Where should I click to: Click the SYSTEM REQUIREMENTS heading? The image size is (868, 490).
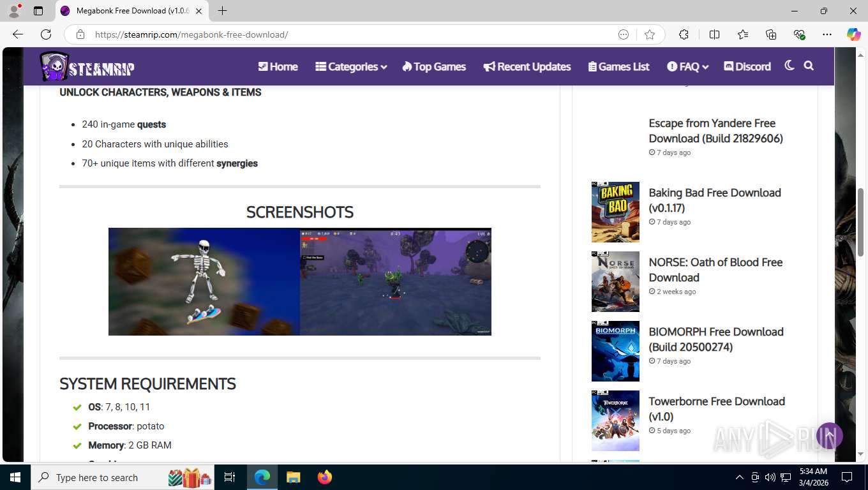(x=147, y=383)
